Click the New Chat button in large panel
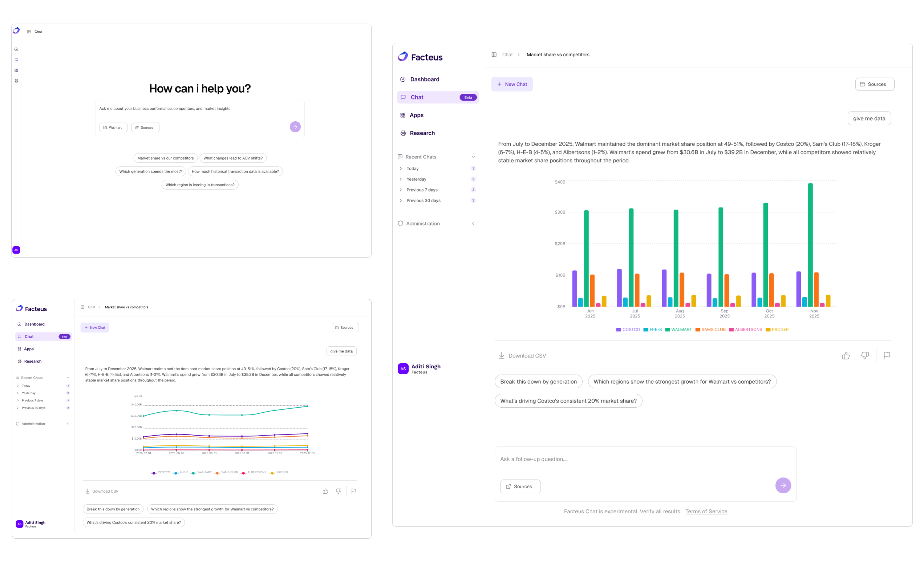Viewport: 924px width, 562px height. click(x=512, y=84)
